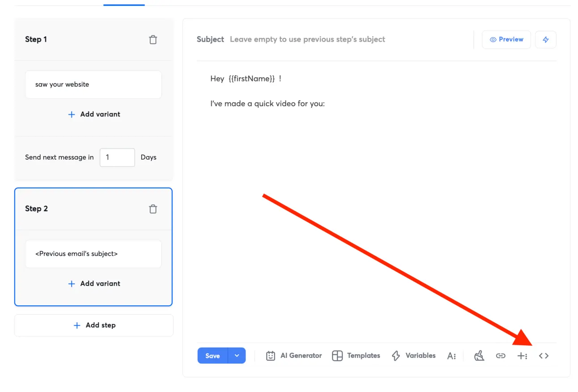This screenshot has width=578, height=392.
Task: Select the Step 1 heading
Action: (x=36, y=39)
